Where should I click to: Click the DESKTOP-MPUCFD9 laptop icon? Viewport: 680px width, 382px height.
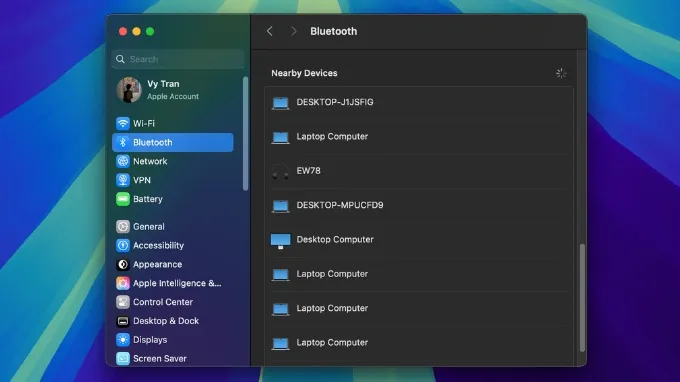click(280, 206)
